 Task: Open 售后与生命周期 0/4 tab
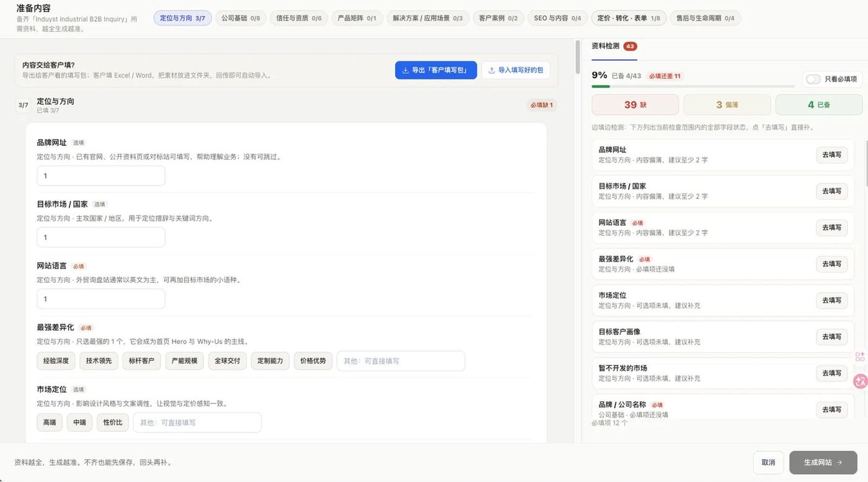point(706,18)
